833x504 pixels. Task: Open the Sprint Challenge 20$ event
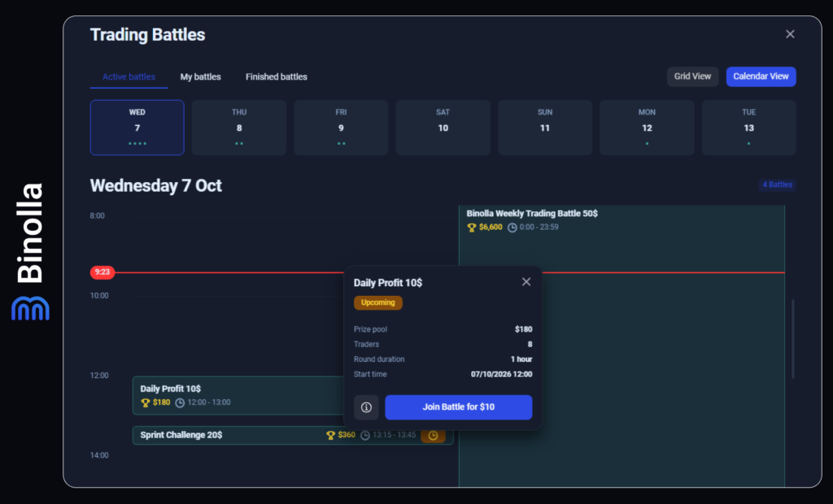coord(293,436)
